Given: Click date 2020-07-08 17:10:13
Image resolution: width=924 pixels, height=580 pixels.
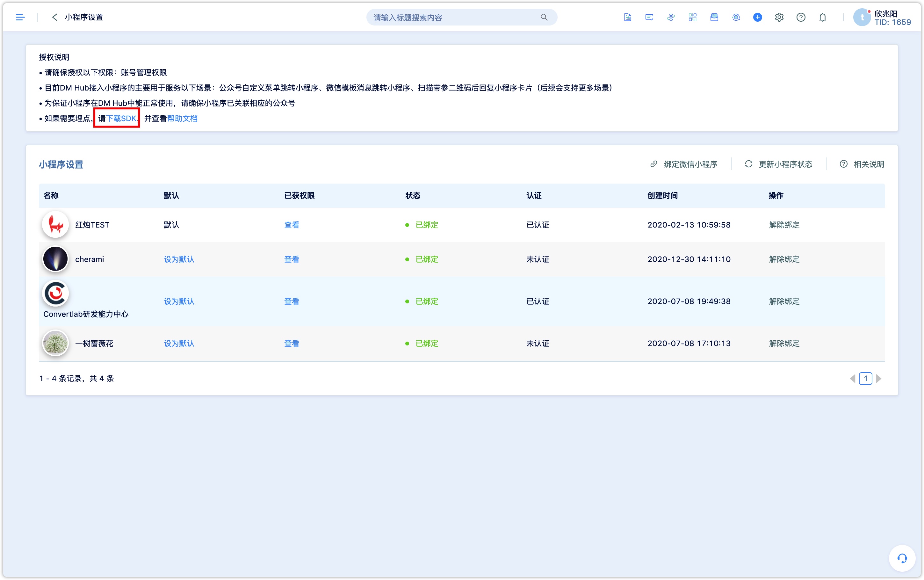Looking at the screenshot, I should point(689,343).
